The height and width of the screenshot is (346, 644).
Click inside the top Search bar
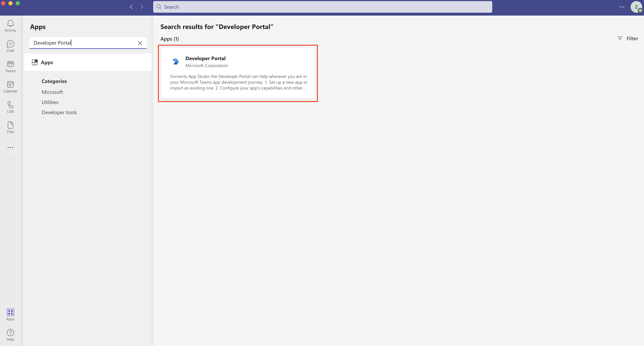coord(323,7)
